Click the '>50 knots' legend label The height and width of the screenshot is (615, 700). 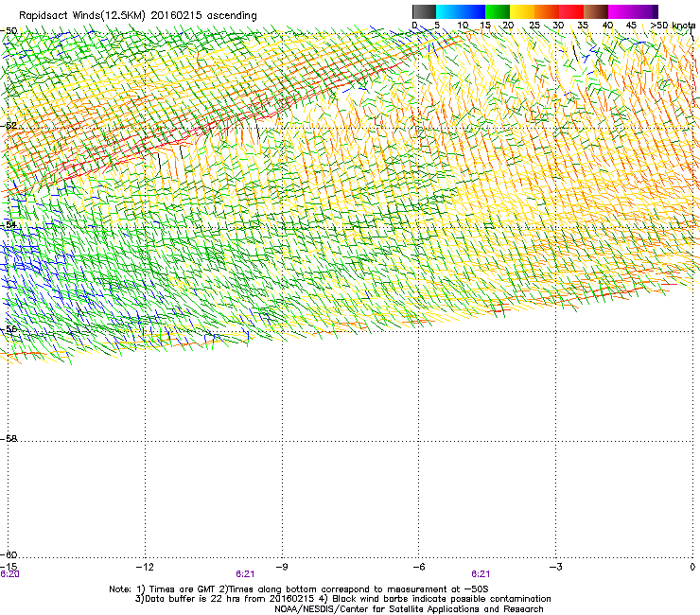point(673,26)
